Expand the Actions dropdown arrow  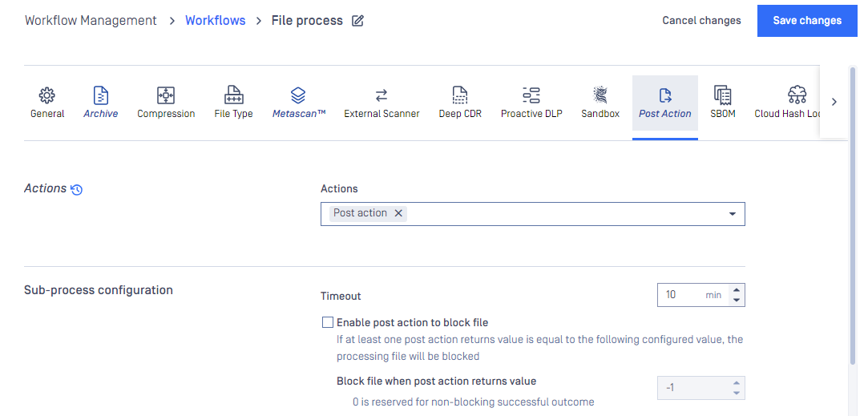[x=733, y=214]
